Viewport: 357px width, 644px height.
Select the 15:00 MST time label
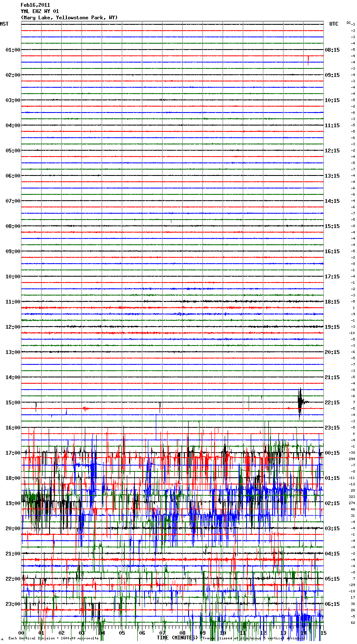13,403
